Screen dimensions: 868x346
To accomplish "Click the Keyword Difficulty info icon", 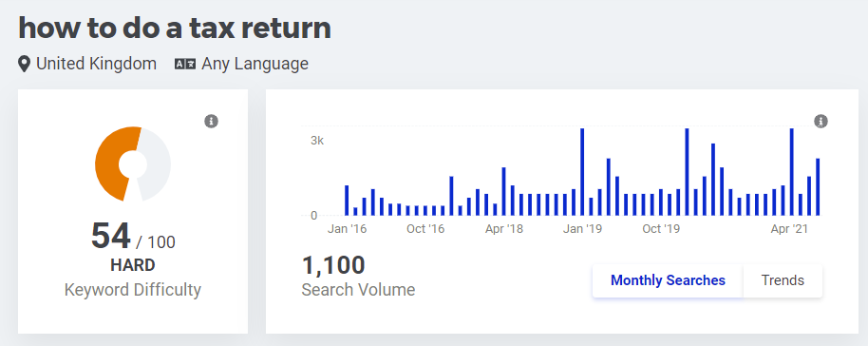I will [211, 121].
